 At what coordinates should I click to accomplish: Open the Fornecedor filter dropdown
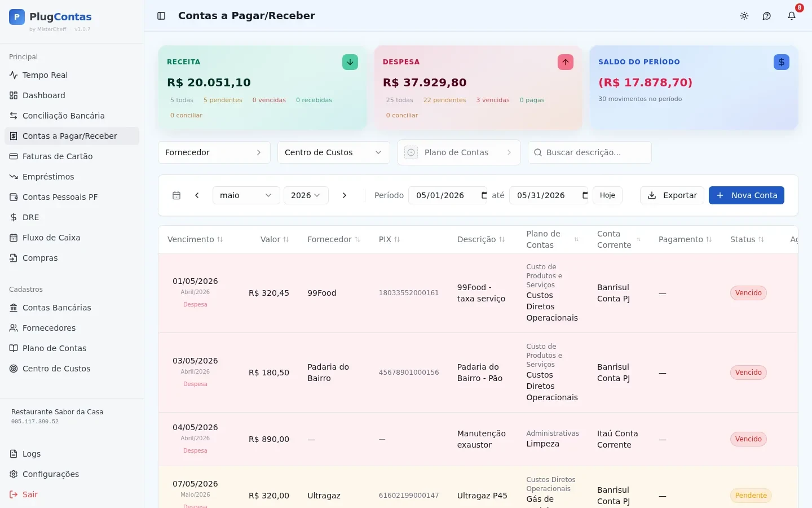point(214,152)
